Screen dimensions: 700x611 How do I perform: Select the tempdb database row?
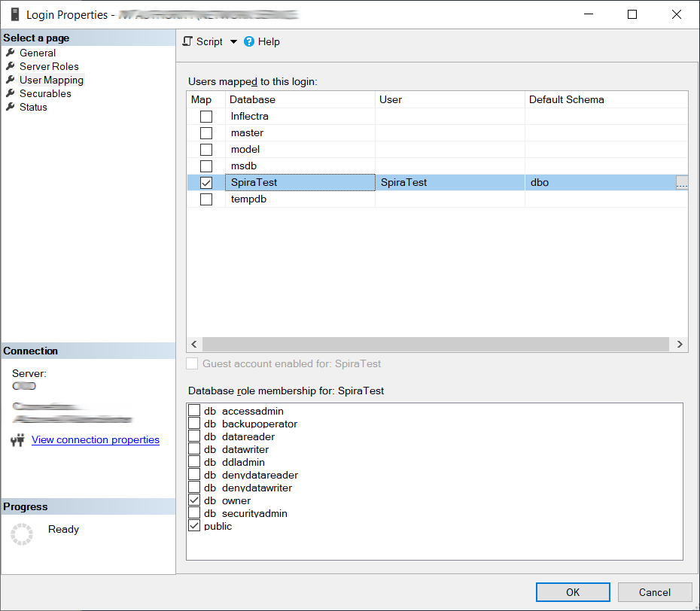coord(248,199)
